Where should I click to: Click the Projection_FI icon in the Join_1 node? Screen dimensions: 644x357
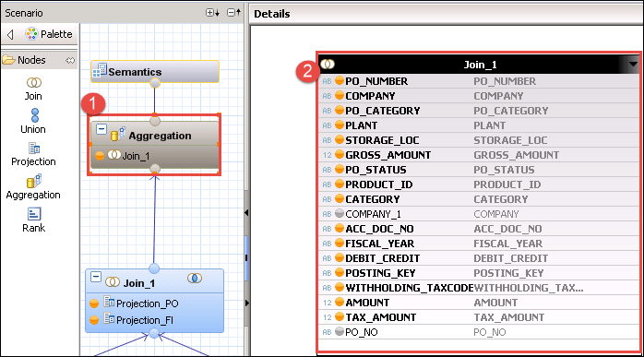[x=109, y=318]
